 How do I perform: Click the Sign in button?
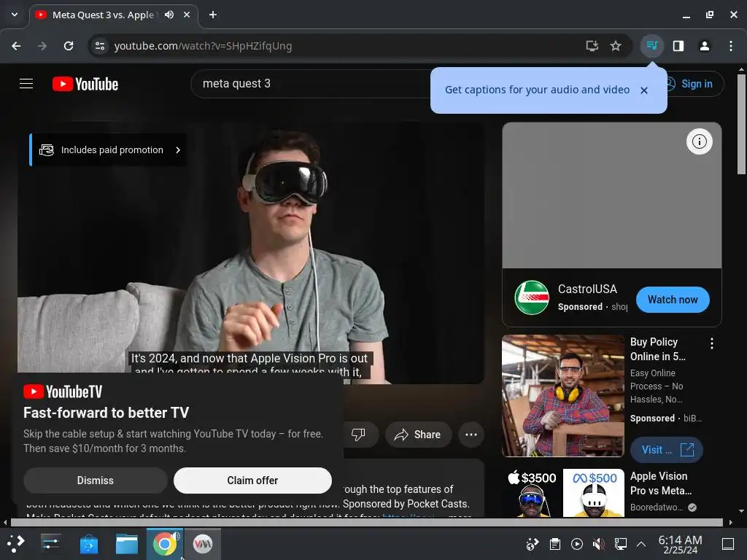coord(697,84)
